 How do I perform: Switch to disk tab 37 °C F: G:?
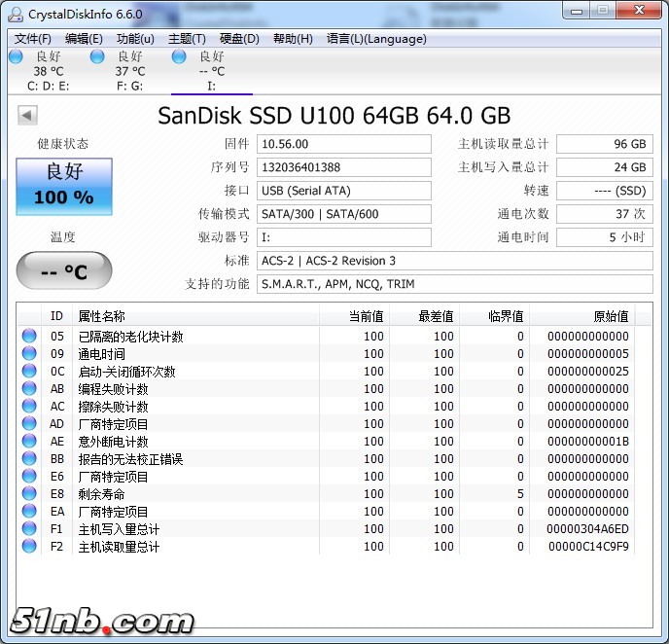click(x=129, y=71)
